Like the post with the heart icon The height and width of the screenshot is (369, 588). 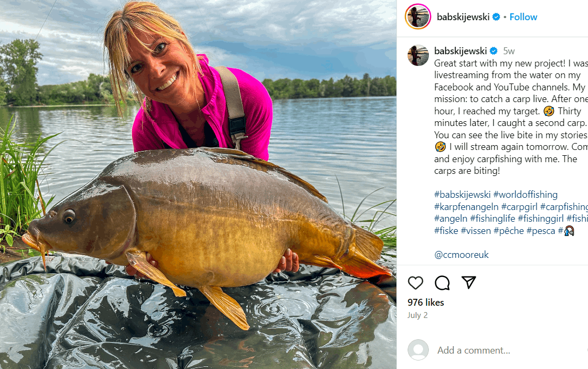tap(416, 283)
